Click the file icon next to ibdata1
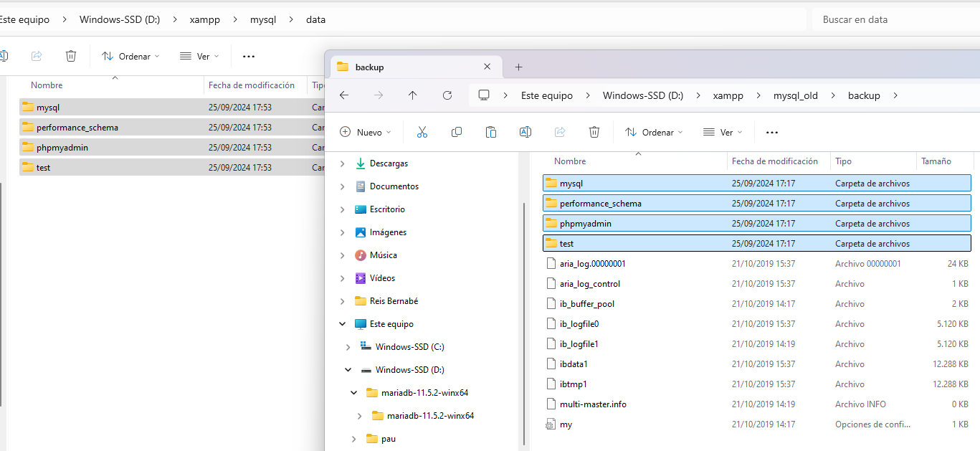 [x=551, y=364]
